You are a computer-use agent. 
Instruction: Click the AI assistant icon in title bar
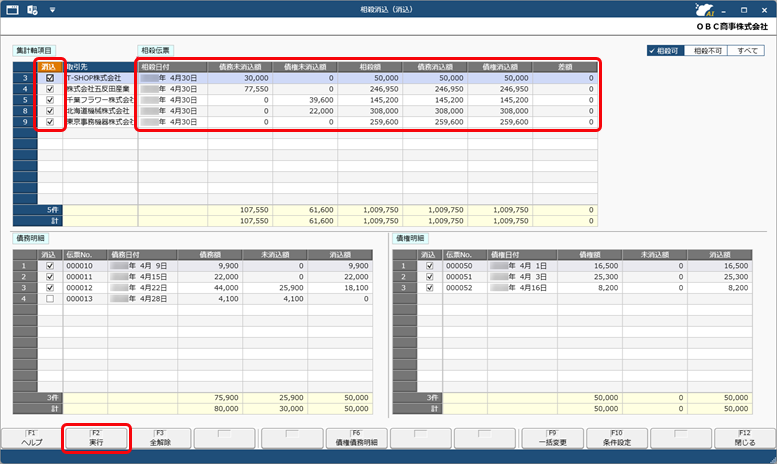(704, 9)
